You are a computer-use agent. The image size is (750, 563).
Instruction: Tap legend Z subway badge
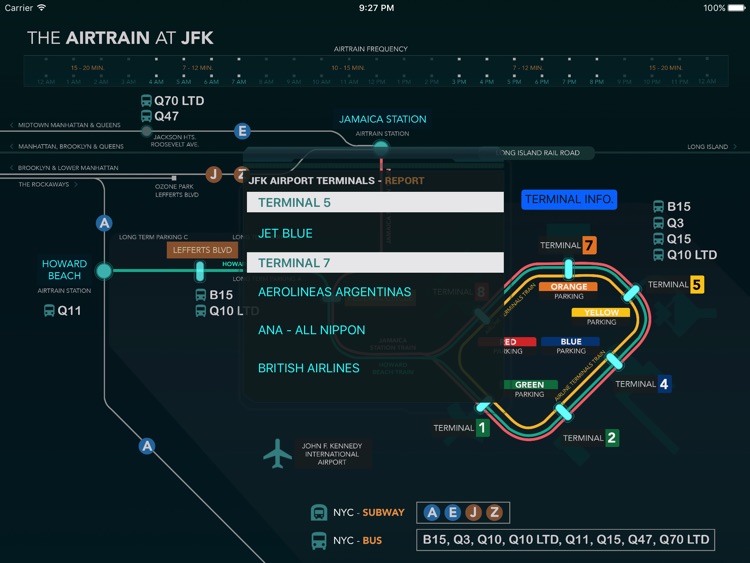pos(495,513)
